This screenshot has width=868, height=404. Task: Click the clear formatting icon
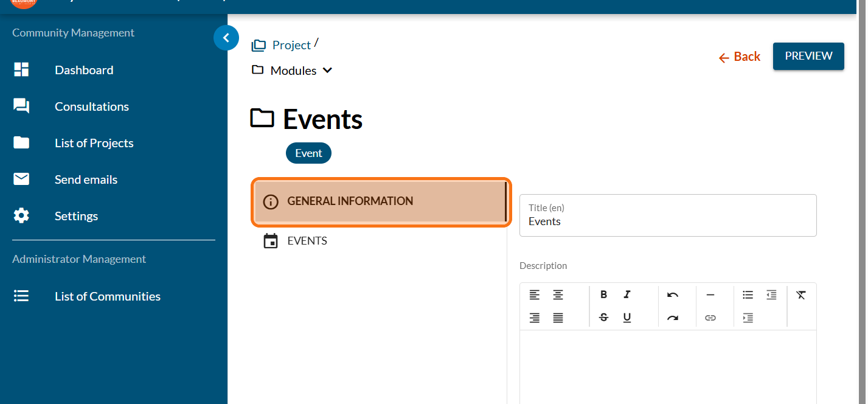coord(800,294)
